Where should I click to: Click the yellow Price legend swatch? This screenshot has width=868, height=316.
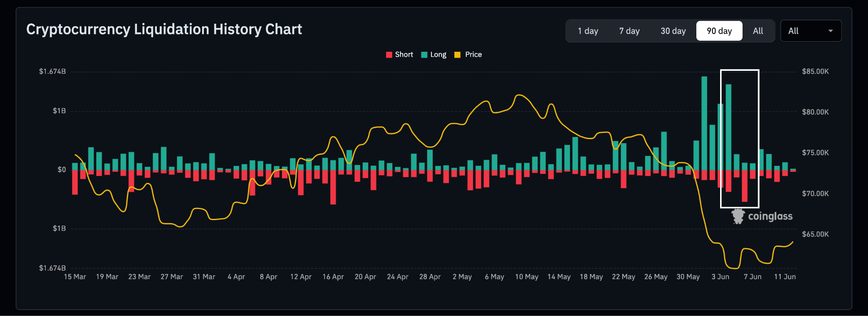pos(457,55)
